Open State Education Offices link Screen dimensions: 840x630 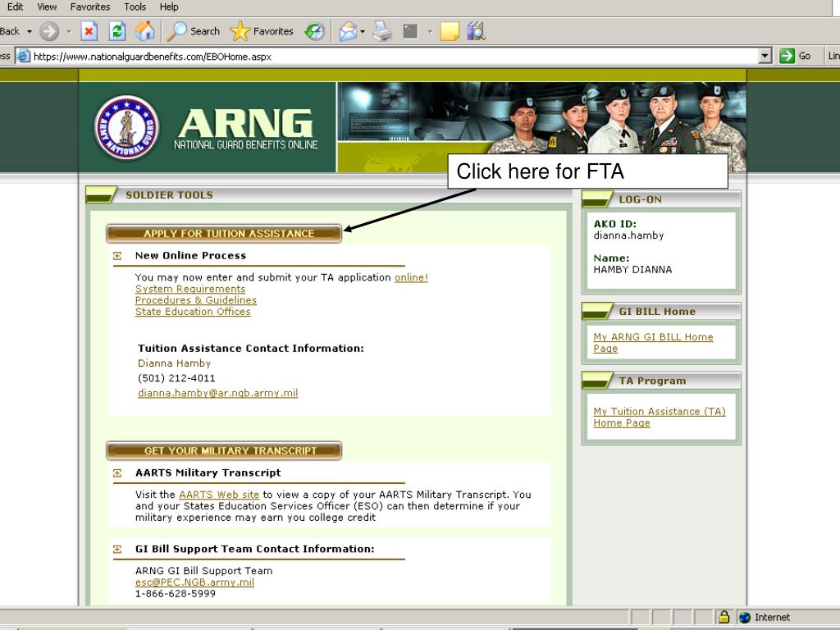coord(193,311)
